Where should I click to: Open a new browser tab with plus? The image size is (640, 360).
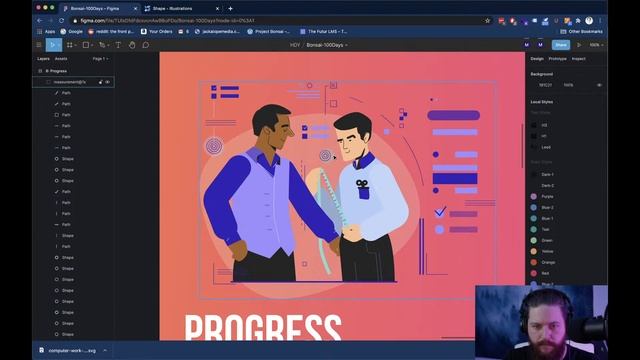tap(230, 8)
